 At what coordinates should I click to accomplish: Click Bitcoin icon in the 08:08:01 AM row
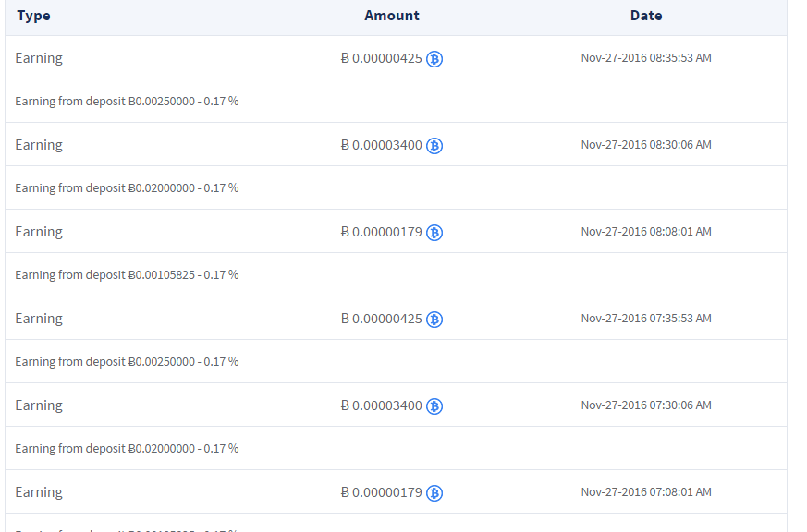tap(434, 233)
